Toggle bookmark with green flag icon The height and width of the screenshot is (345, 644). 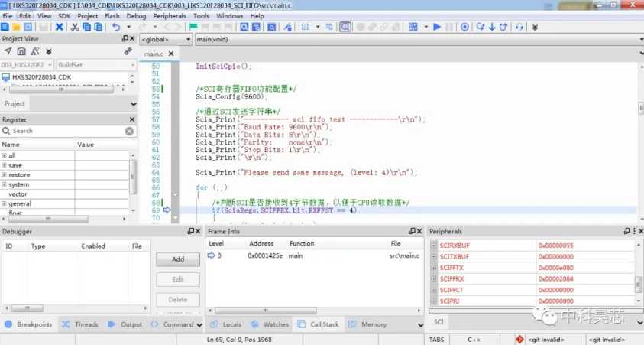(193, 27)
